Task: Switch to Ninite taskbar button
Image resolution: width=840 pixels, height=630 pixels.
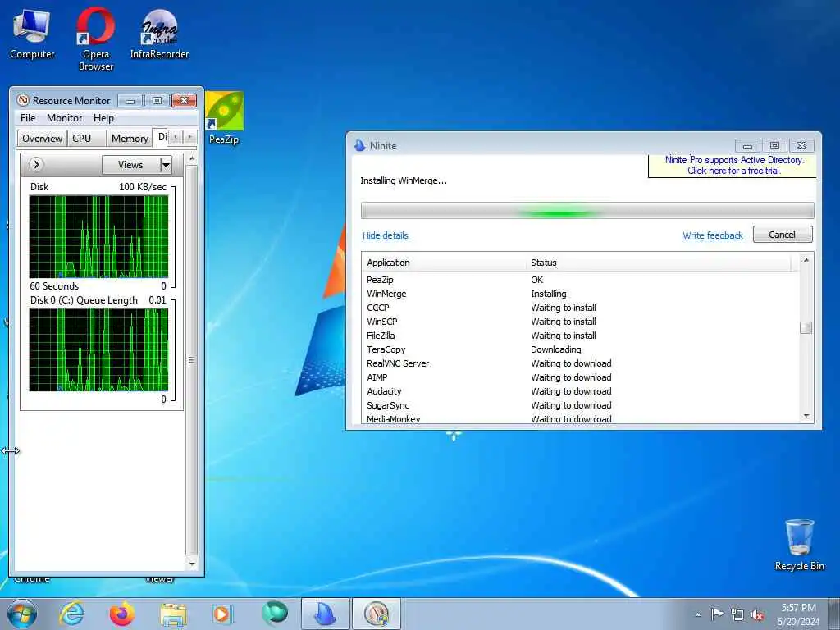Action: coord(325,614)
